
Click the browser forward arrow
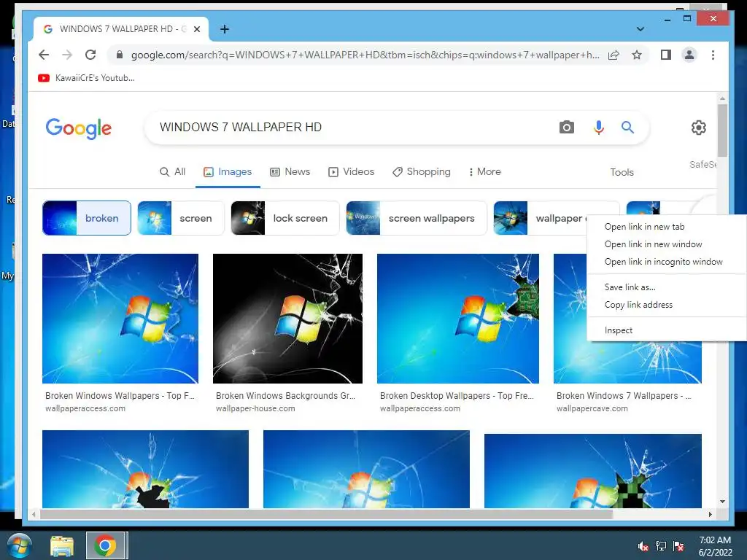pyautogui.click(x=67, y=55)
